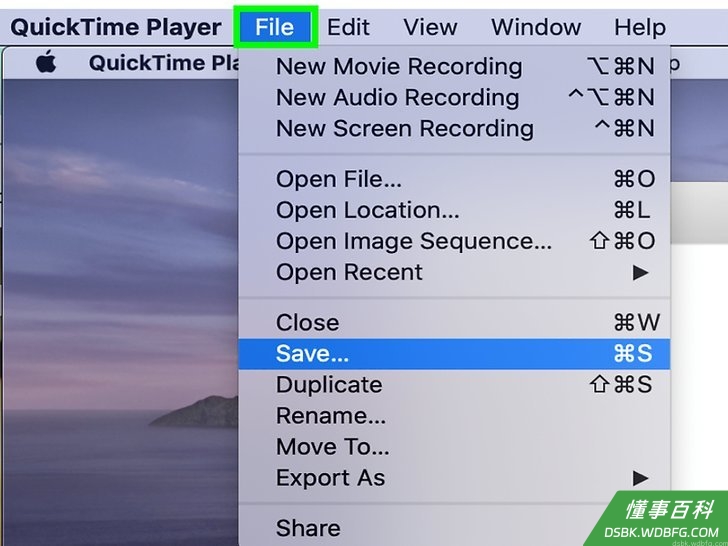Click the Share menu entry
Image resolution: width=728 pixels, height=546 pixels.
[454, 528]
